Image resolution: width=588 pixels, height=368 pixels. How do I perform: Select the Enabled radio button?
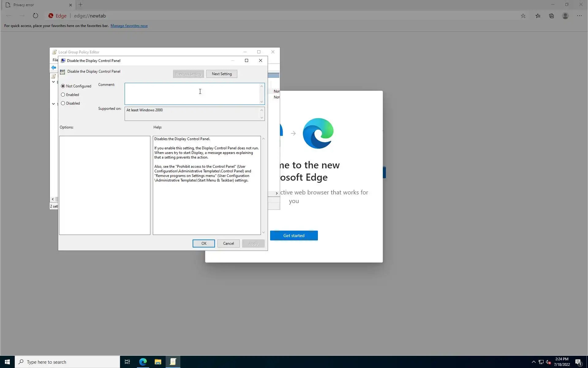(x=63, y=95)
